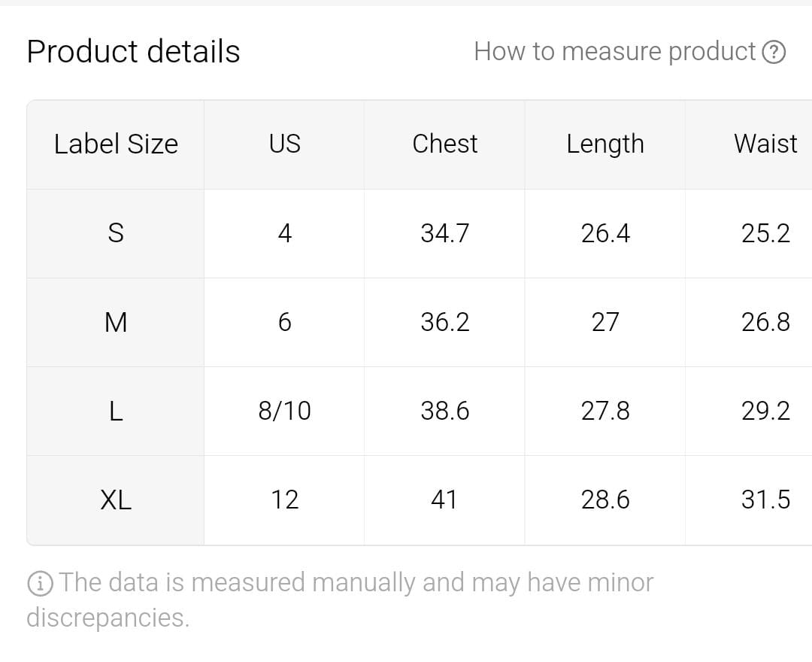Select the S label size row
812x662 pixels.
coord(116,233)
